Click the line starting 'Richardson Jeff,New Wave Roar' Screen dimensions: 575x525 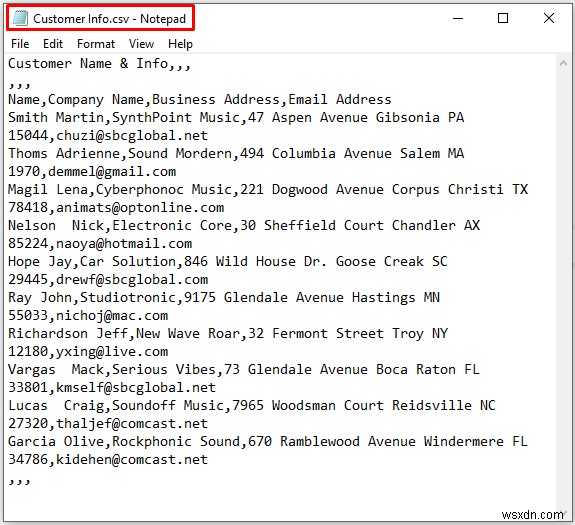(228, 333)
